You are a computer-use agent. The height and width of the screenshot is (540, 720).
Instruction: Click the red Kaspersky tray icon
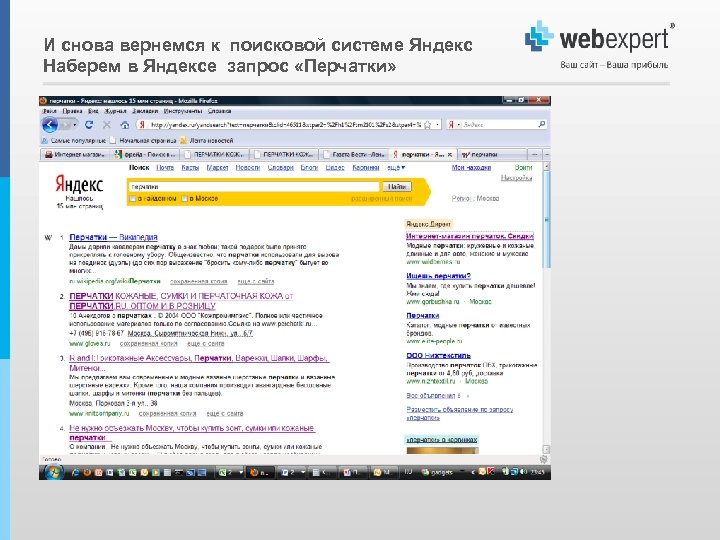point(490,471)
